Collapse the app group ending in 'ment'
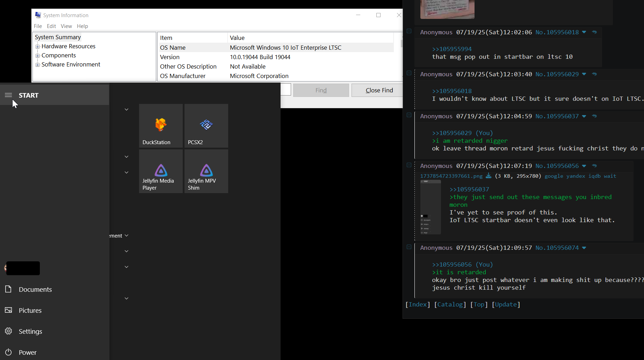 pos(126,235)
